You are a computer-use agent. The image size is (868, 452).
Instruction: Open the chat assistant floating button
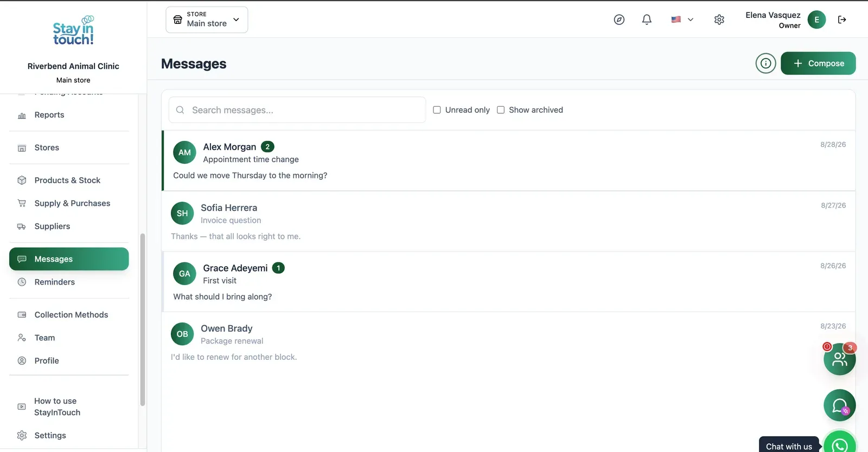coord(839,405)
